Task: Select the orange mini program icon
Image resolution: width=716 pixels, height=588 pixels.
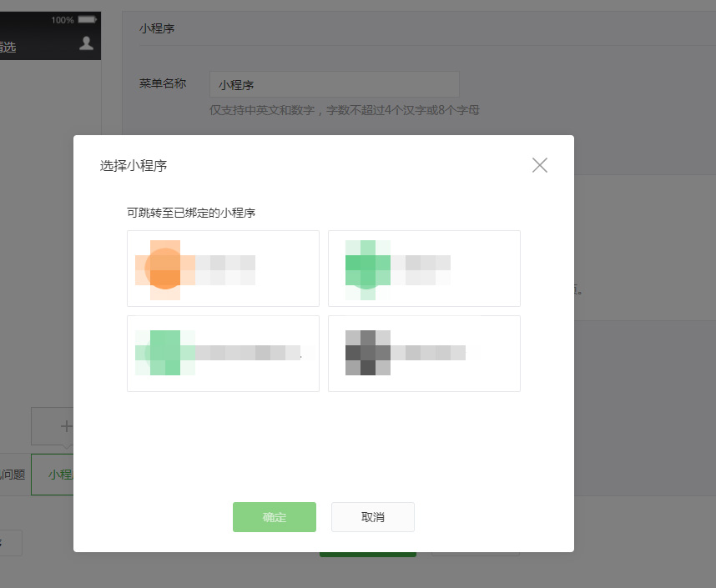Action: (164, 268)
